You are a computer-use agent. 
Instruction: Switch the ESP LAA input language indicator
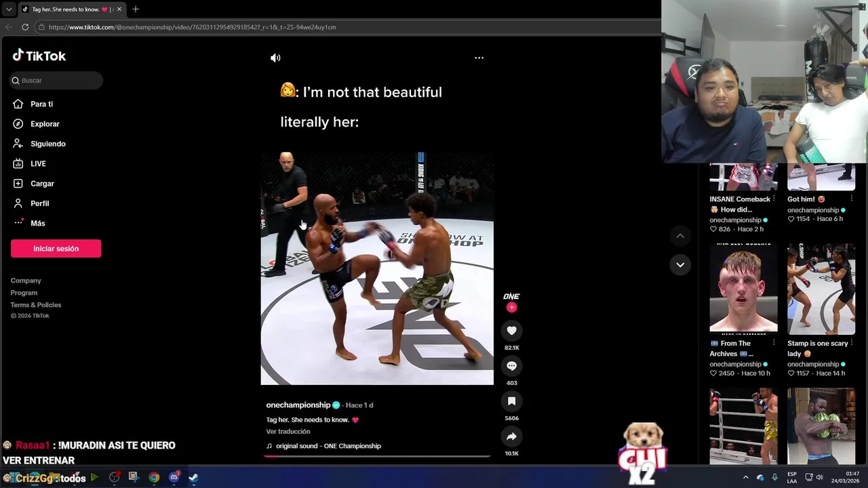pos(791,477)
